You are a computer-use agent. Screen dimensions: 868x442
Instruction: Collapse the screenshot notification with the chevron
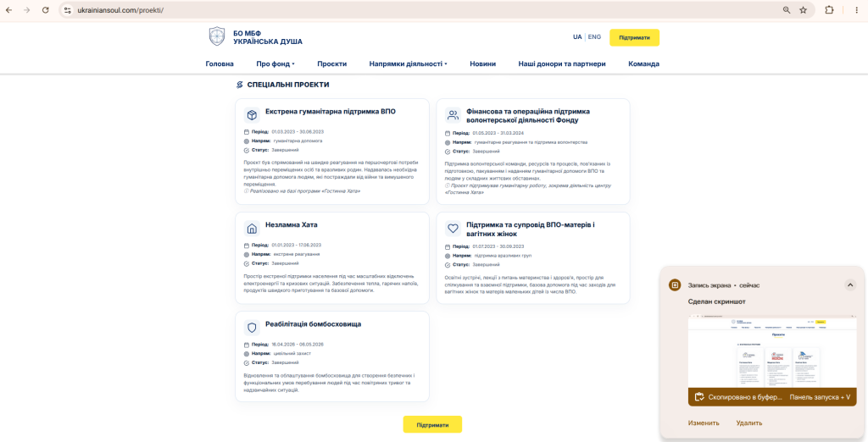850,285
